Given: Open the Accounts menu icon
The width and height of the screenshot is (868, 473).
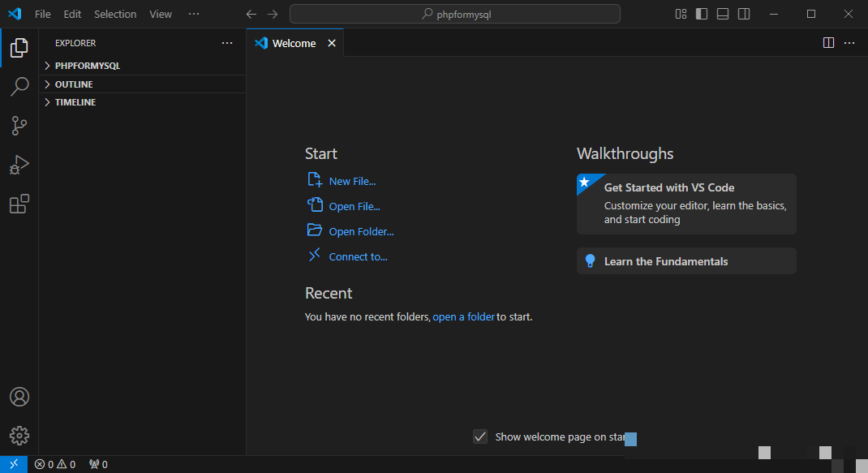Looking at the screenshot, I should tap(19, 397).
